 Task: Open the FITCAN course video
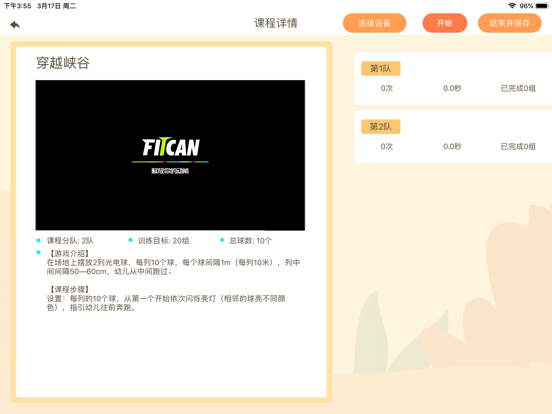click(x=170, y=155)
